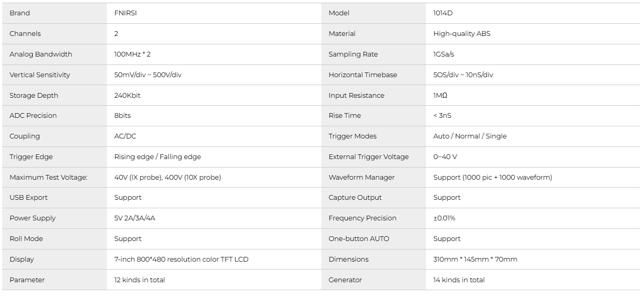Screen dimensions: 644x296
Task: Select the Vertical Sensitivity label cell
Action: 40,75
